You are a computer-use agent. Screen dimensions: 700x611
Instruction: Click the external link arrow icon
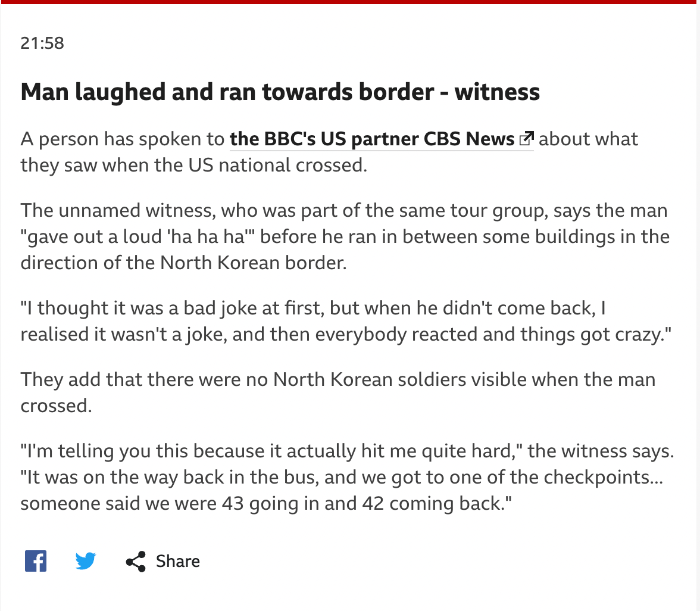[526, 139]
